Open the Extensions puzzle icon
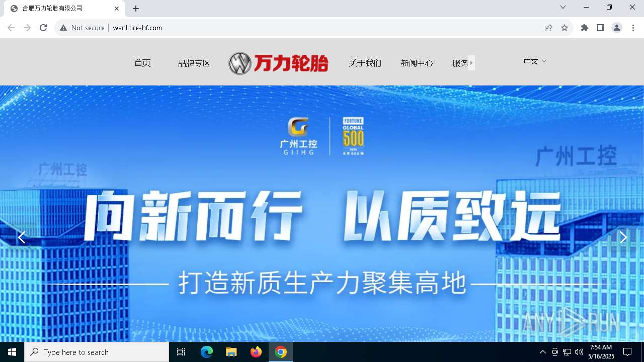This screenshot has height=362, width=644. click(x=585, y=28)
